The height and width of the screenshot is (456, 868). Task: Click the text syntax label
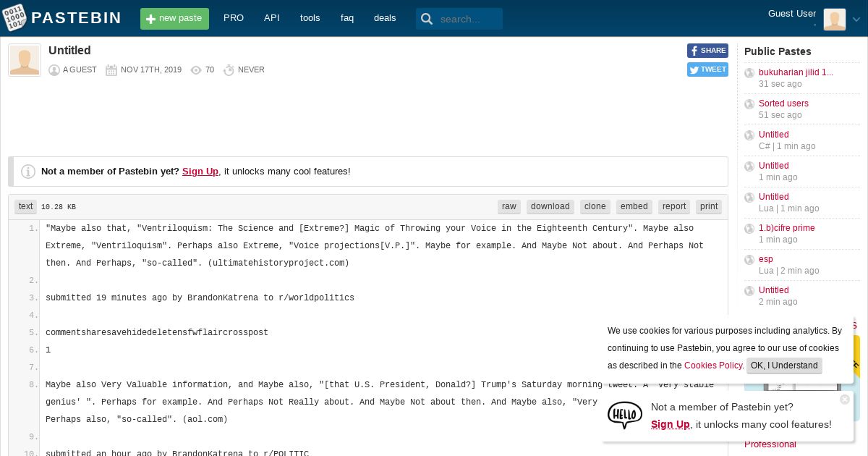tap(26, 206)
